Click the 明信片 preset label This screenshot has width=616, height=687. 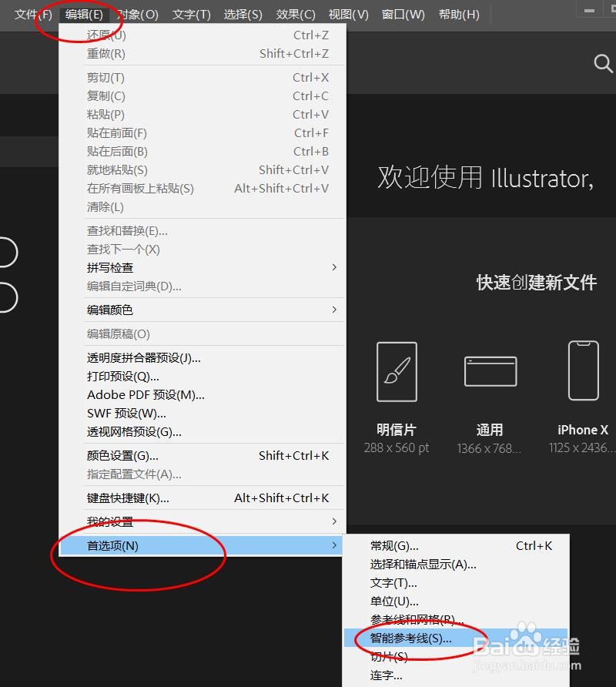[x=397, y=430]
